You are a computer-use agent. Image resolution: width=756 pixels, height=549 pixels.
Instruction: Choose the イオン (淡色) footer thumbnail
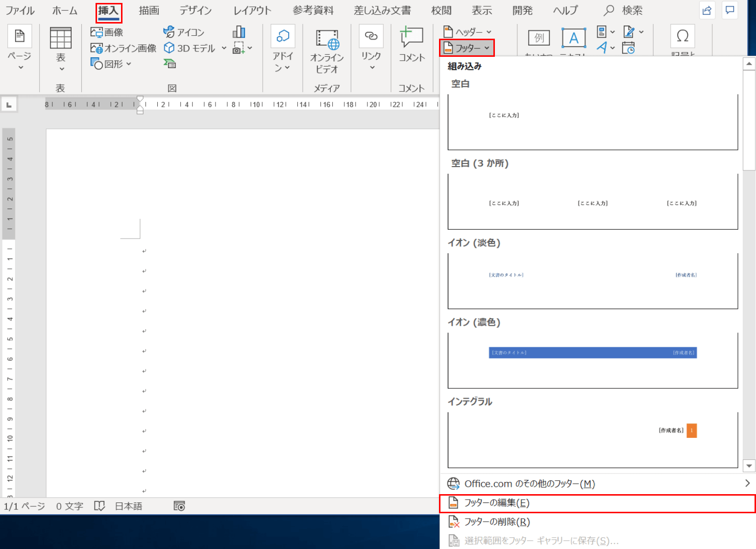(593, 281)
